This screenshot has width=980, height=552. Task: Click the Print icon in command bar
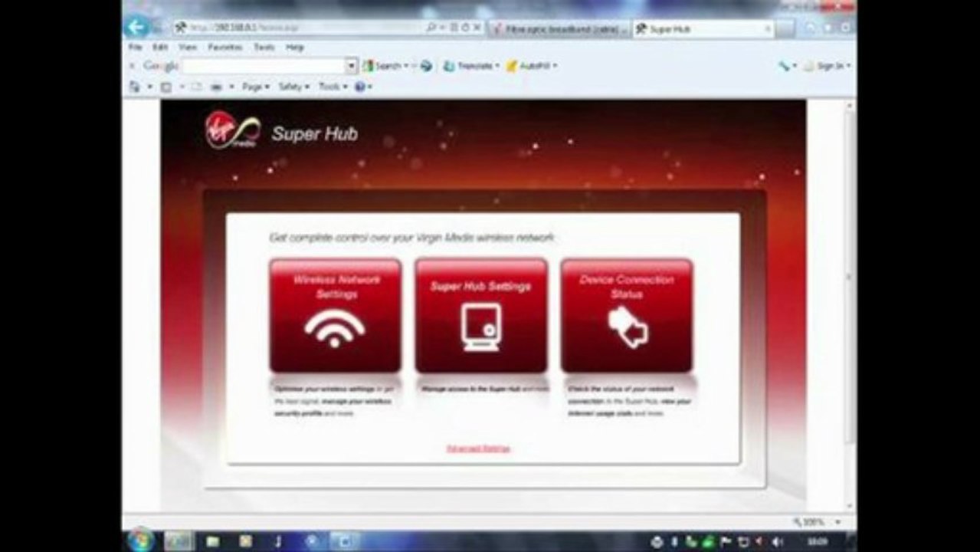(217, 87)
